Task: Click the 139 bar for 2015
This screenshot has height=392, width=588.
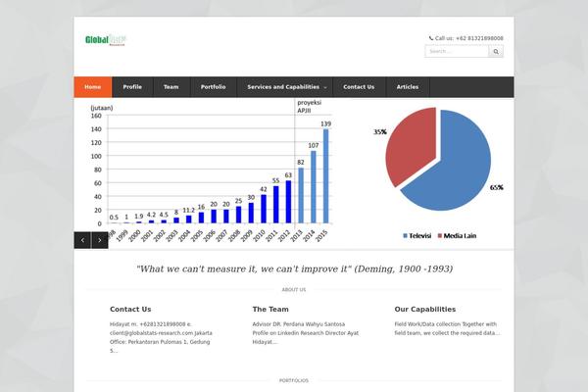Action: click(326, 176)
